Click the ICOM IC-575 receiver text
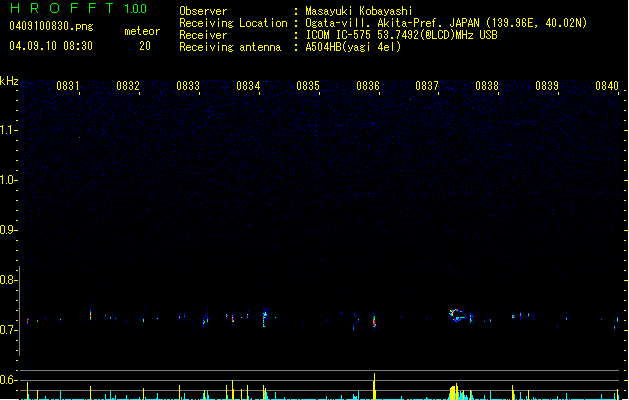The width and height of the screenshot is (629, 400). coord(402,35)
